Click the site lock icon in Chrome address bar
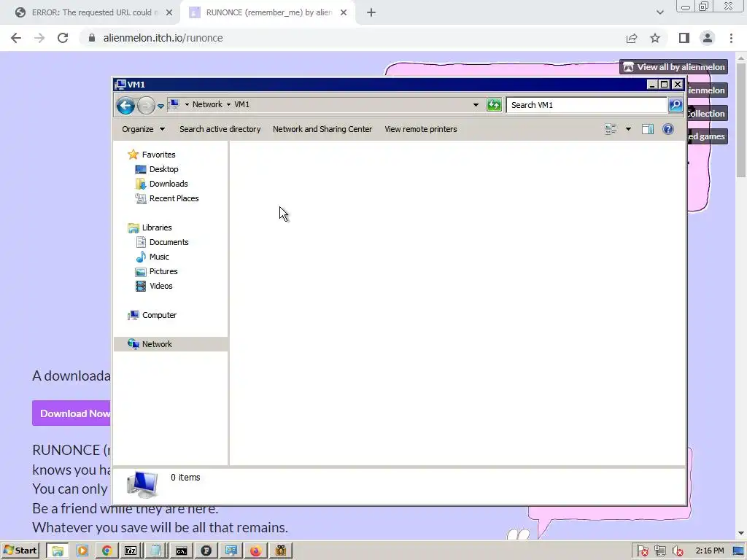 (x=92, y=38)
